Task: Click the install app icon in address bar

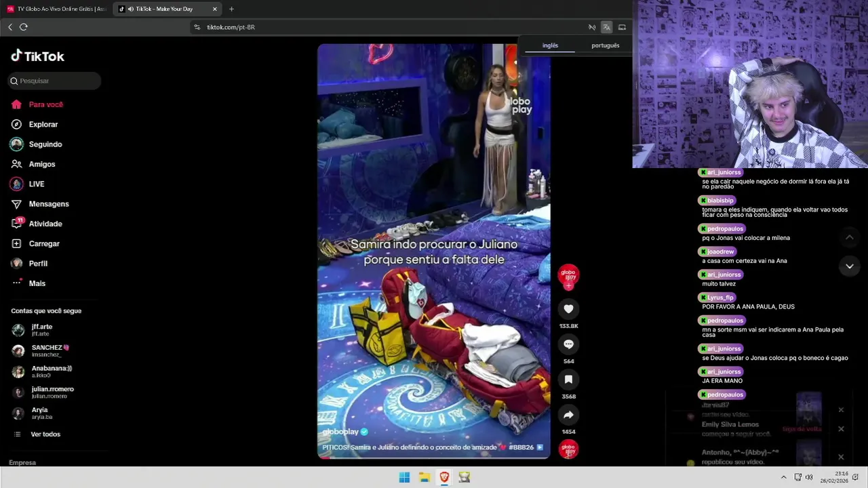Action: tap(622, 27)
